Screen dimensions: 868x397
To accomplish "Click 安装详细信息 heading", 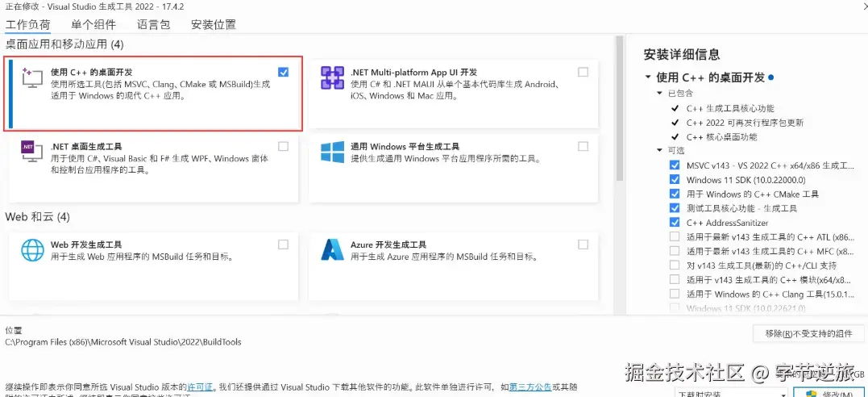I will click(682, 54).
